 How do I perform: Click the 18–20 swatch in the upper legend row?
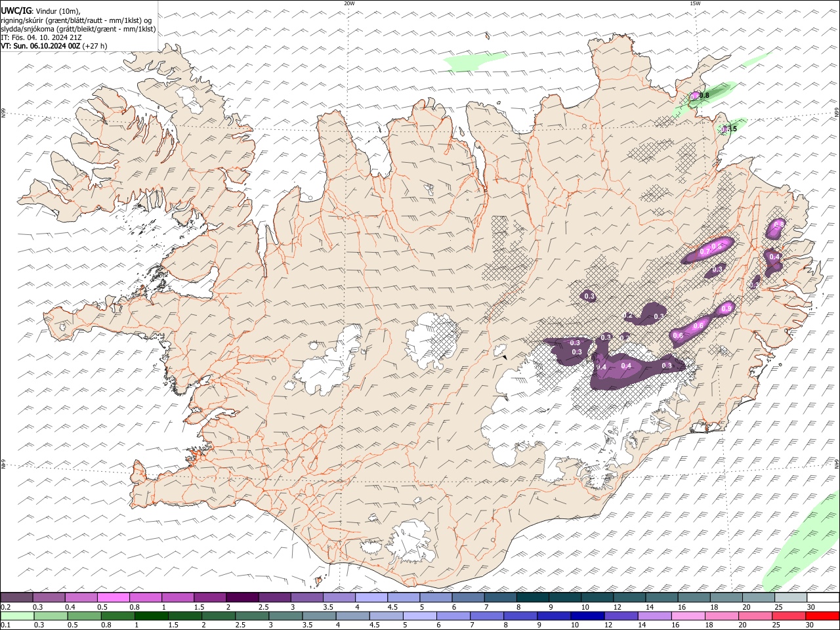pos(725,598)
